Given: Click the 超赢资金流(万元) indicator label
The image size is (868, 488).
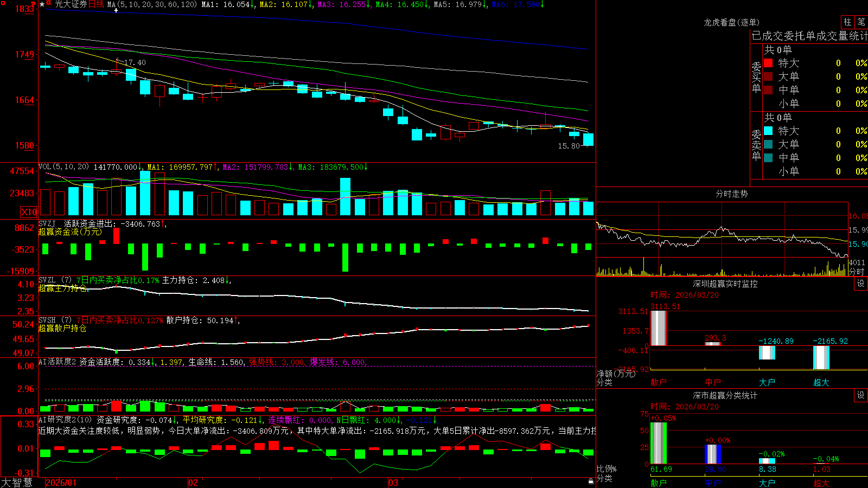Looking at the screenshot, I should [69, 232].
